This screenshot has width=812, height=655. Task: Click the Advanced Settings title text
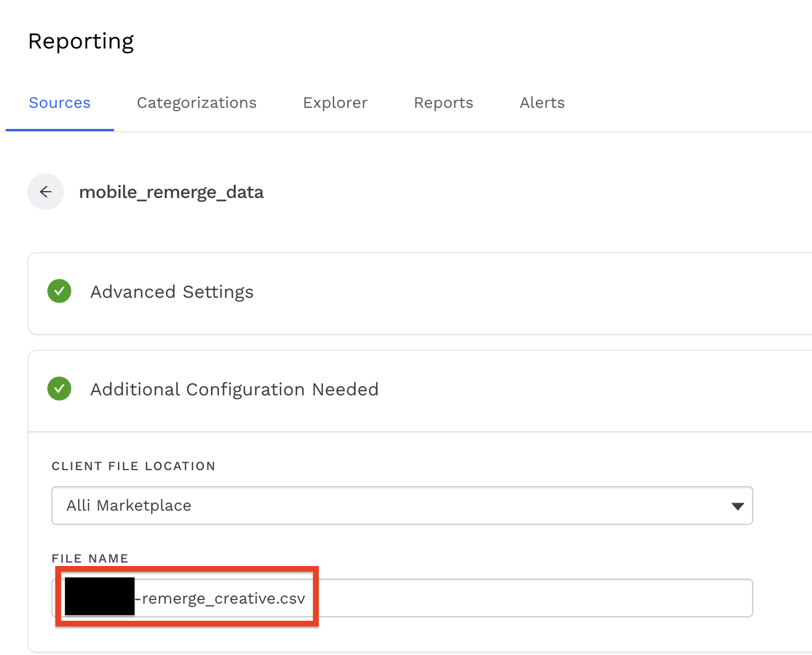click(172, 292)
